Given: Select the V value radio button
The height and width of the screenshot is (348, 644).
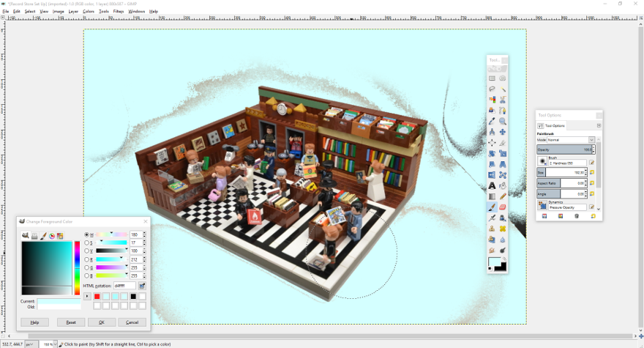Looking at the screenshot, I should click(87, 251).
